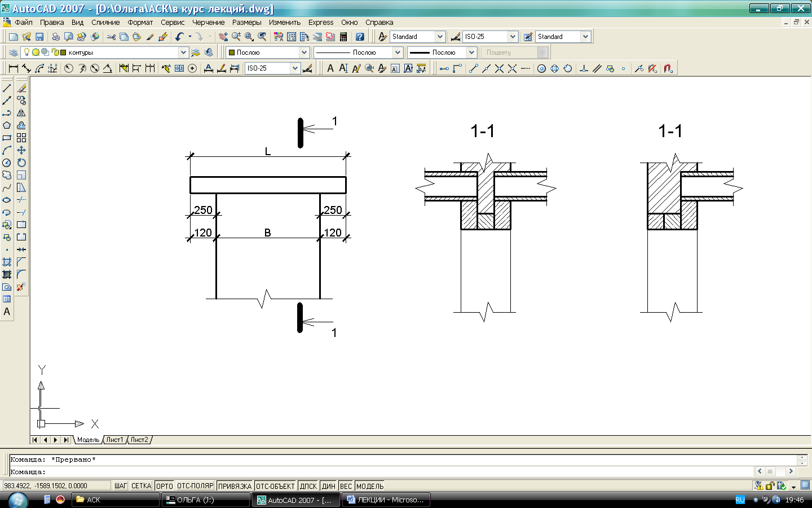Choose the Multiline Text tool
Screen dimensions: 812x508
click(x=7, y=312)
